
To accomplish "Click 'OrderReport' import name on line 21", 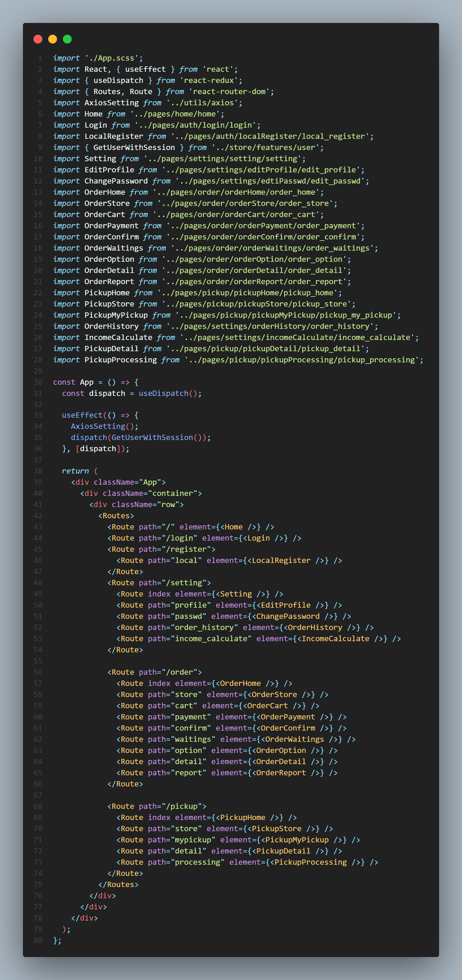I will click(110, 282).
